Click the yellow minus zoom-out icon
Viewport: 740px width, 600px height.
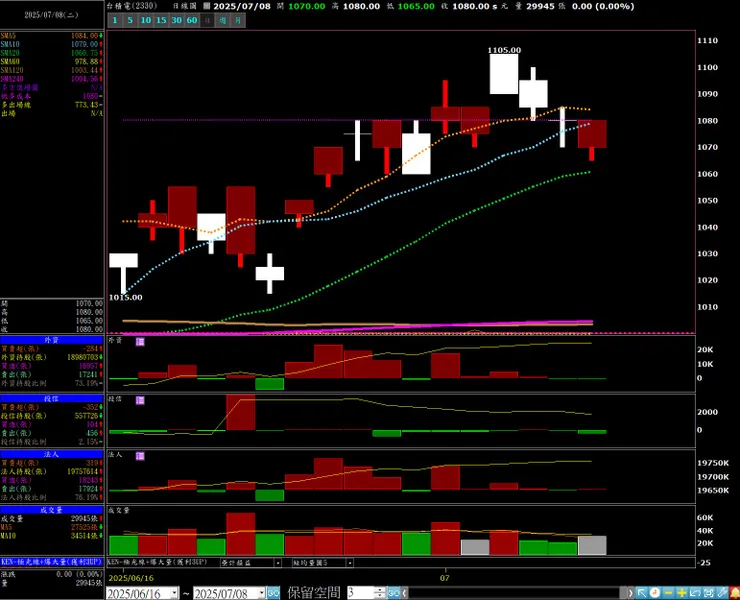[668, 593]
